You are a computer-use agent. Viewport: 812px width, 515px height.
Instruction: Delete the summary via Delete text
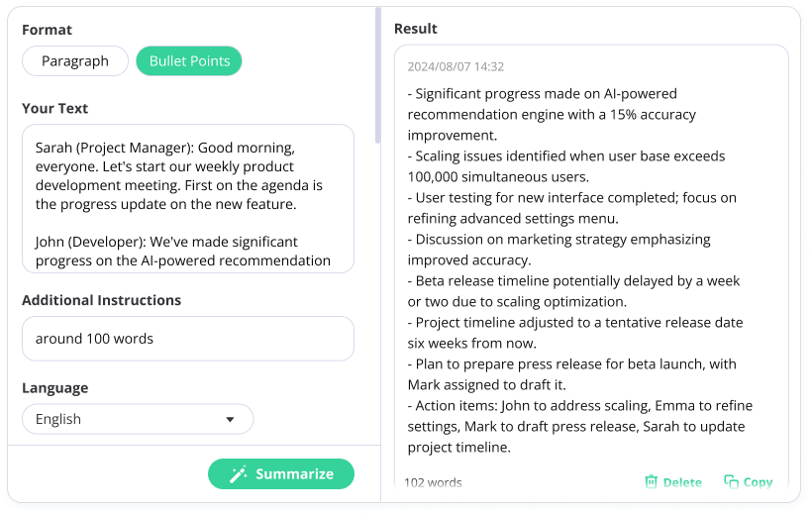pos(682,482)
